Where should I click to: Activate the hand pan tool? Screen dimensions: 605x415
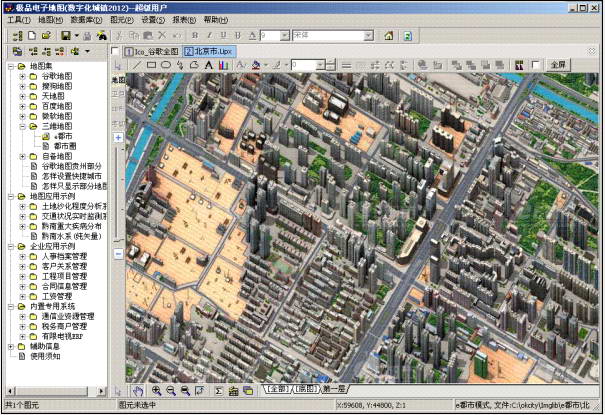(138, 391)
